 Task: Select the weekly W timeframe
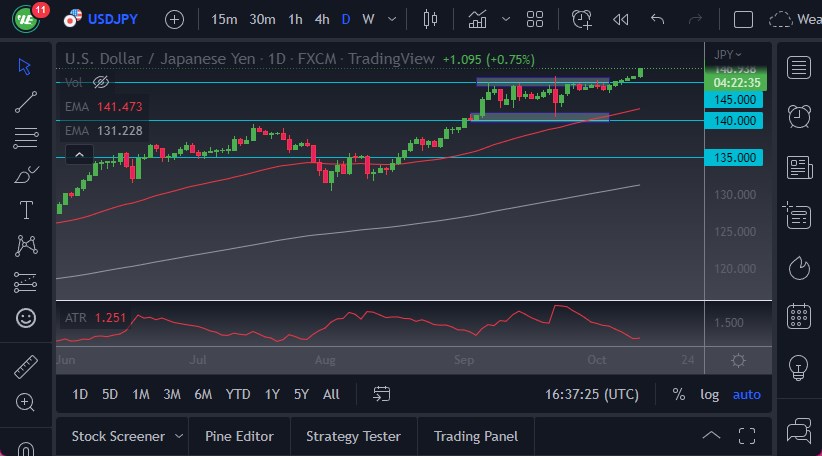[368, 19]
